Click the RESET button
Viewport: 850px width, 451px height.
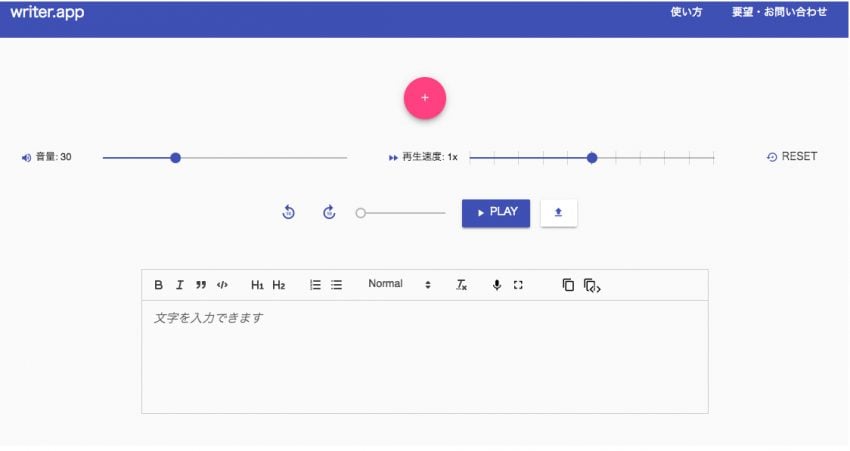pos(791,157)
